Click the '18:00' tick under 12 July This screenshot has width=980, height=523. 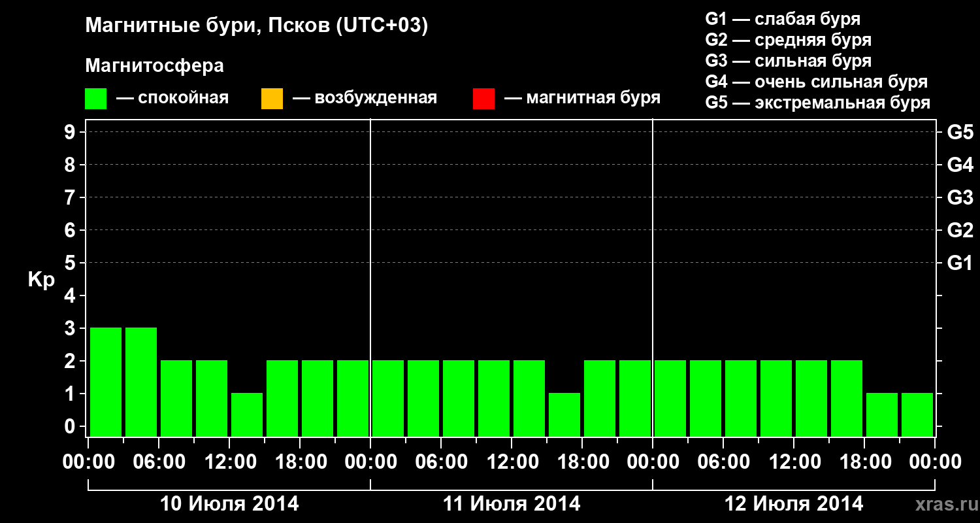(864, 462)
